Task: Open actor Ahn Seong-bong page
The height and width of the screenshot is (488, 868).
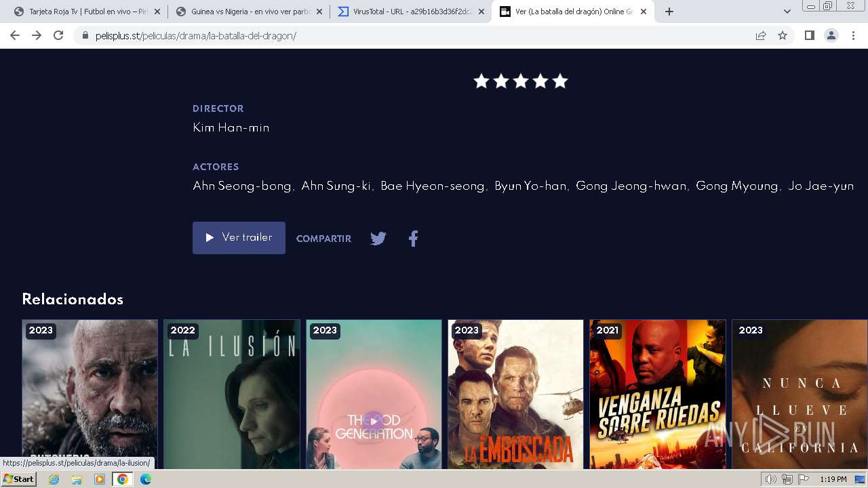Action: [x=242, y=186]
